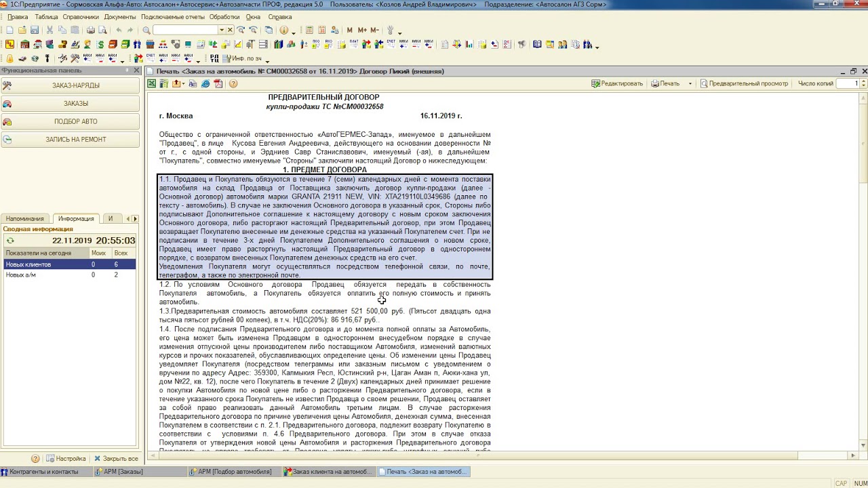
Task: Switch to Контрагенты и контакты window tab
Action: 46,472
